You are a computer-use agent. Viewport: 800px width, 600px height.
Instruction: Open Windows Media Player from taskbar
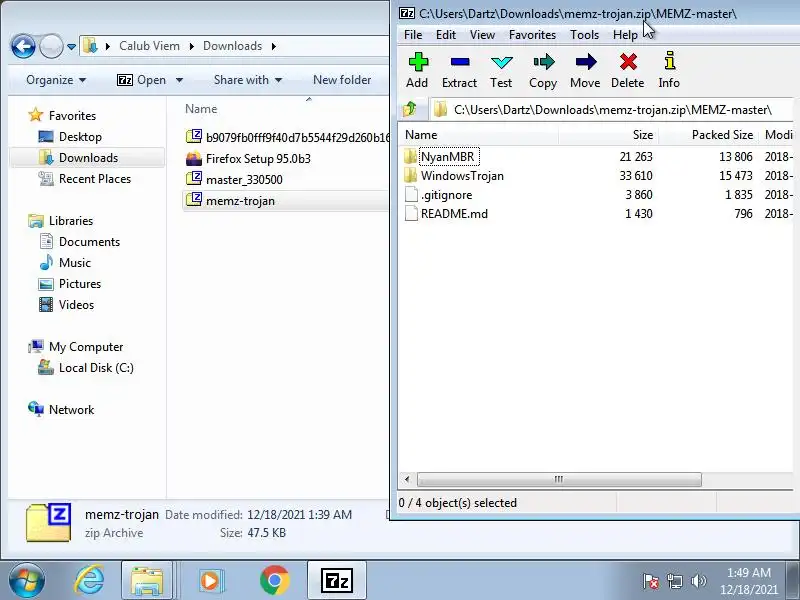click(210, 581)
